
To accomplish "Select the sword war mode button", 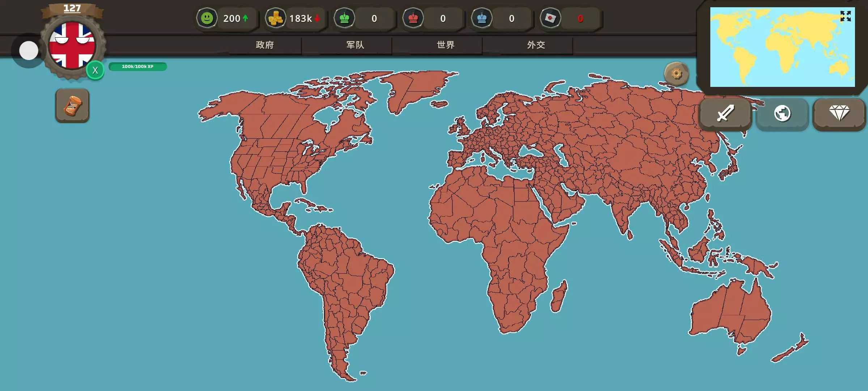I will [x=726, y=114].
